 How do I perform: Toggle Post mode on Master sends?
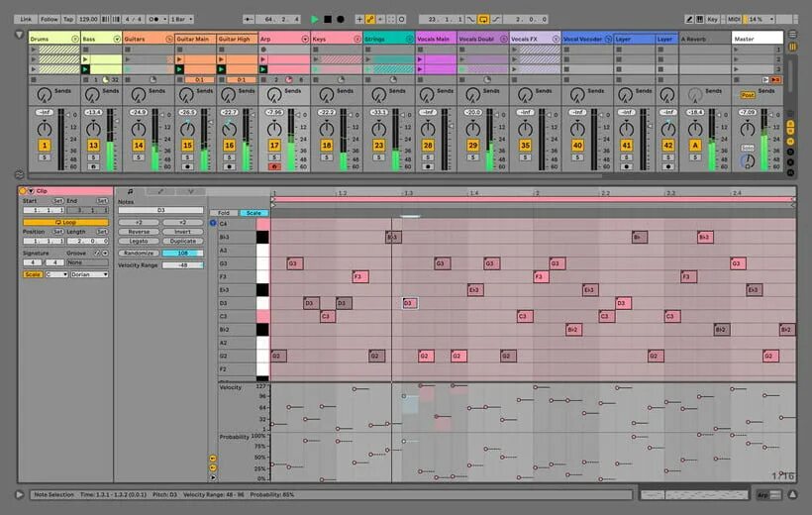[x=748, y=95]
